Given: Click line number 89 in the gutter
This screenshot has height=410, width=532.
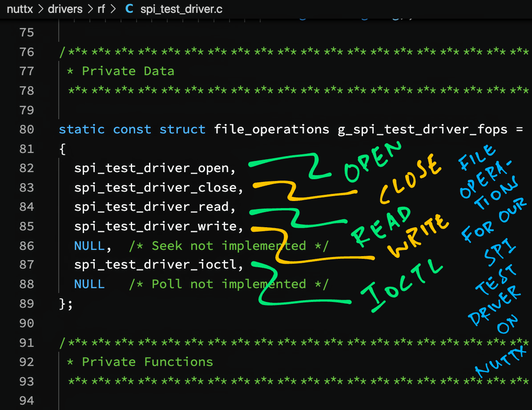Looking at the screenshot, I should tap(27, 304).
